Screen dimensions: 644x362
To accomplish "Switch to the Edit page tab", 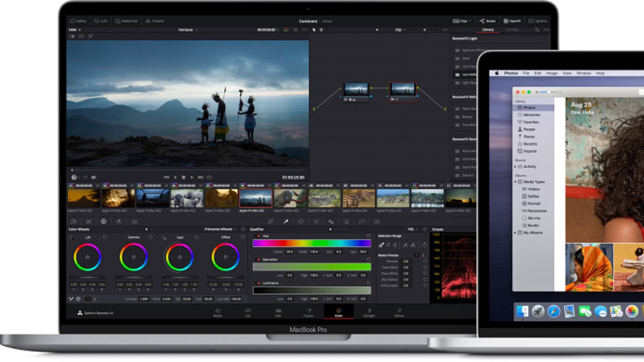I will 278,313.
